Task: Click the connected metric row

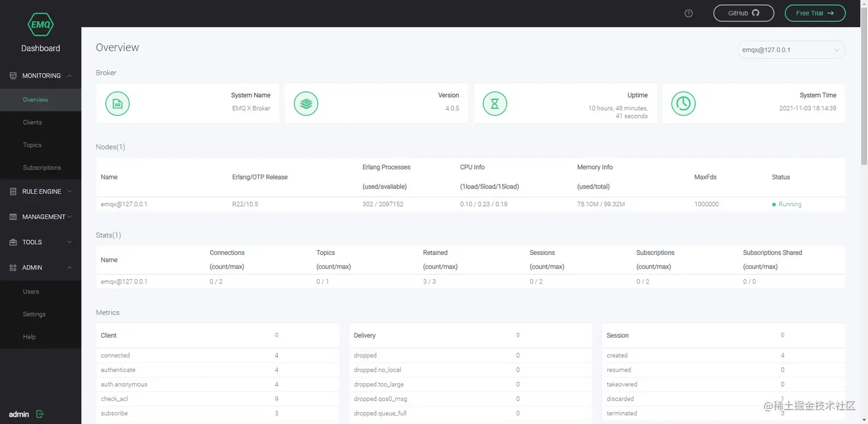Action: 218,356
